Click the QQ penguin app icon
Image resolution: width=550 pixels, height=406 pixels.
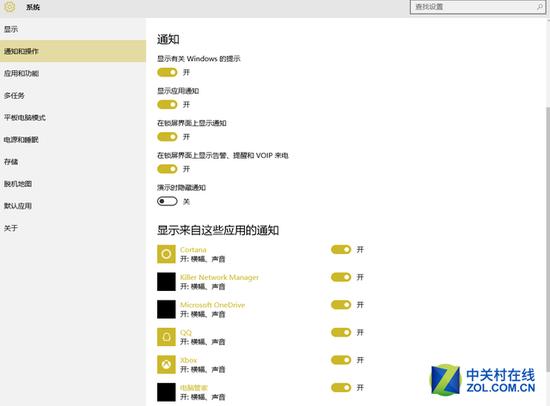(166, 337)
